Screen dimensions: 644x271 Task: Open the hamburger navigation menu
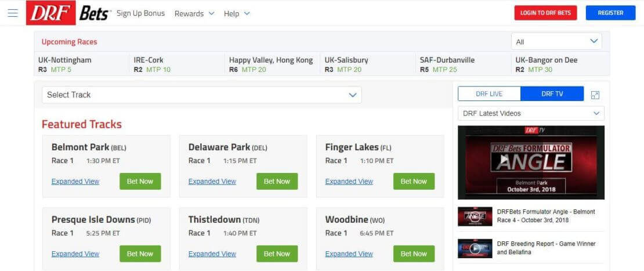point(13,13)
